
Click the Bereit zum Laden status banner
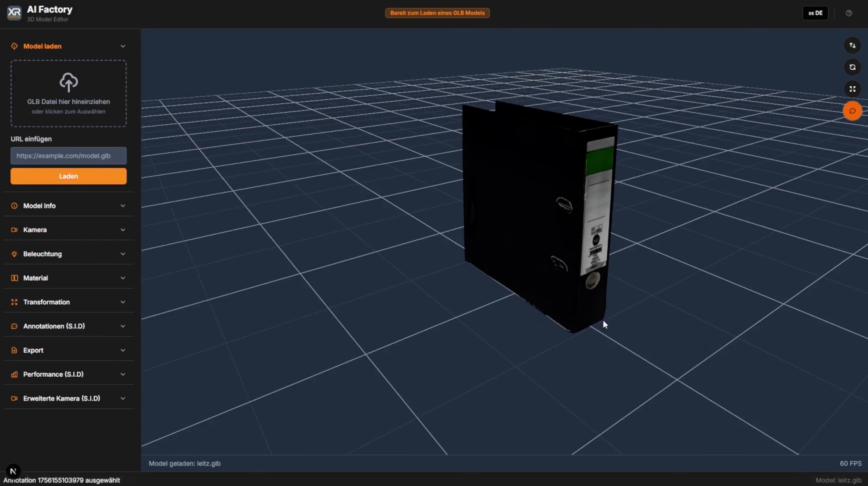437,13
